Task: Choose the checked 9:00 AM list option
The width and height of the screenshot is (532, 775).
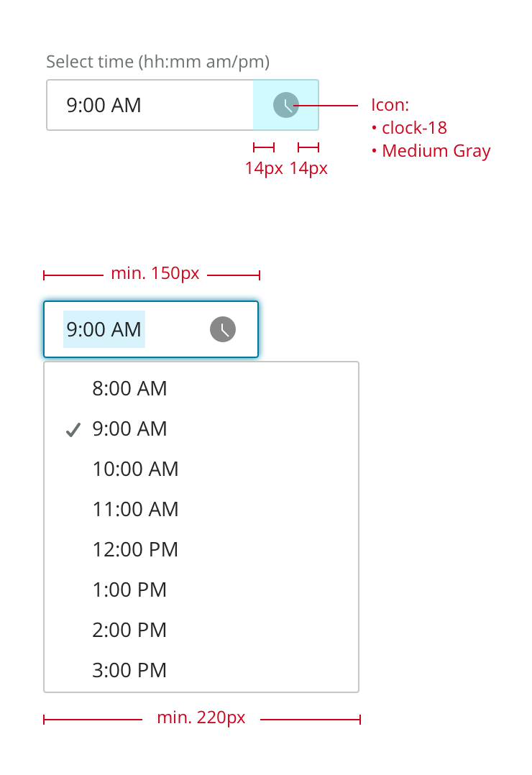Action: [x=129, y=429]
